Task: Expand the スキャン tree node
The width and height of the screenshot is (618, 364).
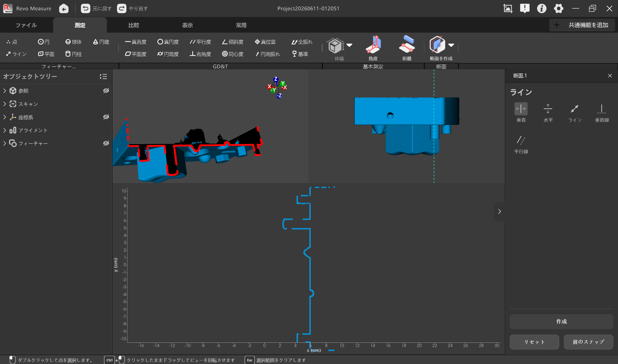Action: 5,104
